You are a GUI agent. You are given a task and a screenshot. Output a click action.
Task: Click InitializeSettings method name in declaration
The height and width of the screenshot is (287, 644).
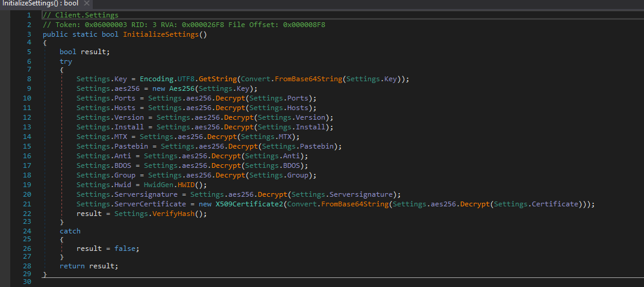coord(161,34)
